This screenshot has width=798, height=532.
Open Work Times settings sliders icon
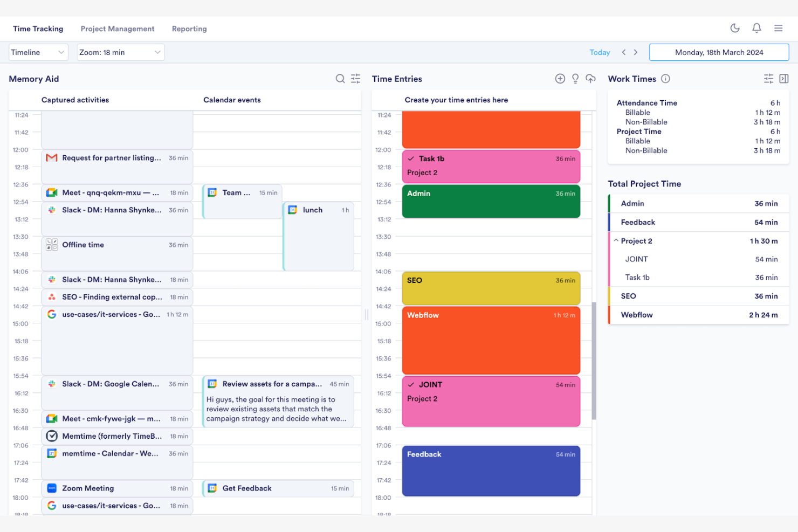tap(768, 78)
